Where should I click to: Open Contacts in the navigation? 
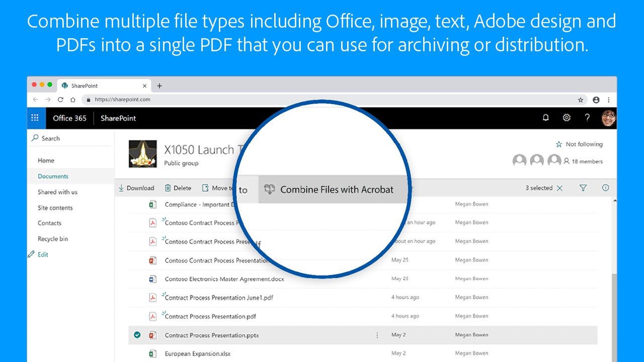point(49,223)
